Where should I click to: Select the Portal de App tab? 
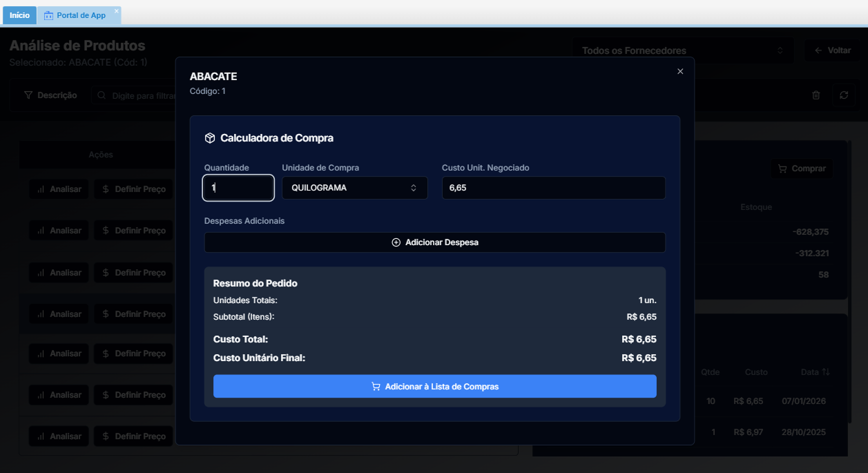[x=80, y=15]
